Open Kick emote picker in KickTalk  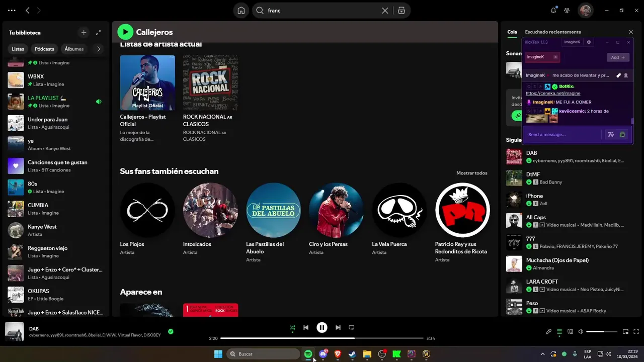tap(622, 135)
